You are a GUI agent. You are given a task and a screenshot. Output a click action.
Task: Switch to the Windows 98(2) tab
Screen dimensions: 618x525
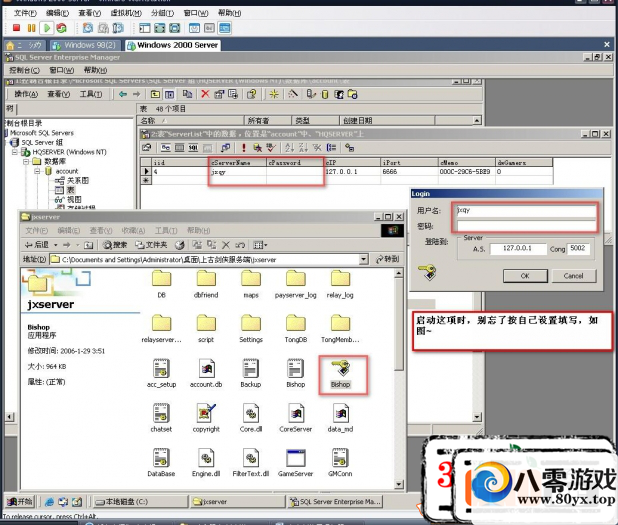[x=84, y=45]
